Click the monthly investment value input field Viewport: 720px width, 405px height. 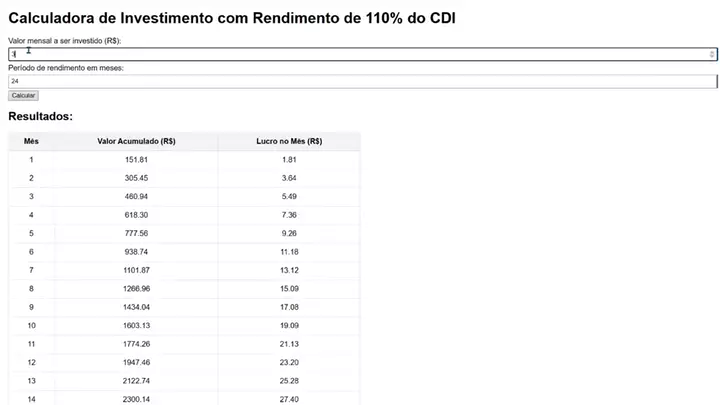(362, 54)
